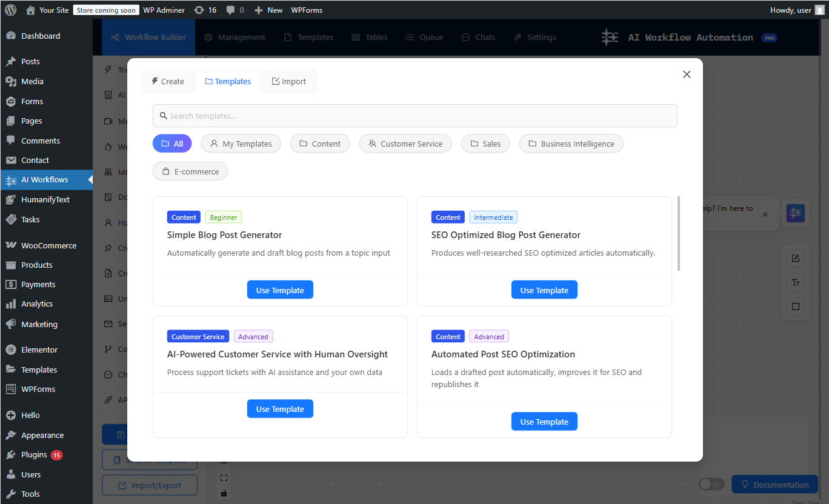Close the templates modal with X
Screen dimensions: 829x504
(687, 74)
